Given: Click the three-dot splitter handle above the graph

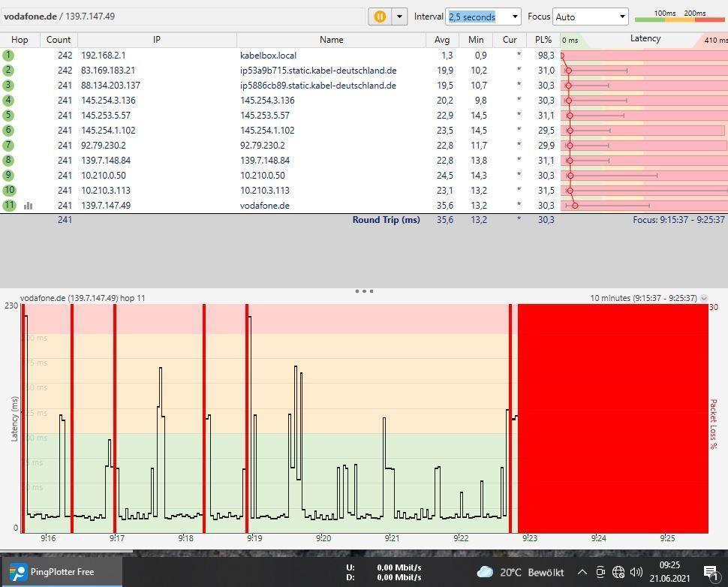Looking at the screenshot, I should point(364,291).
